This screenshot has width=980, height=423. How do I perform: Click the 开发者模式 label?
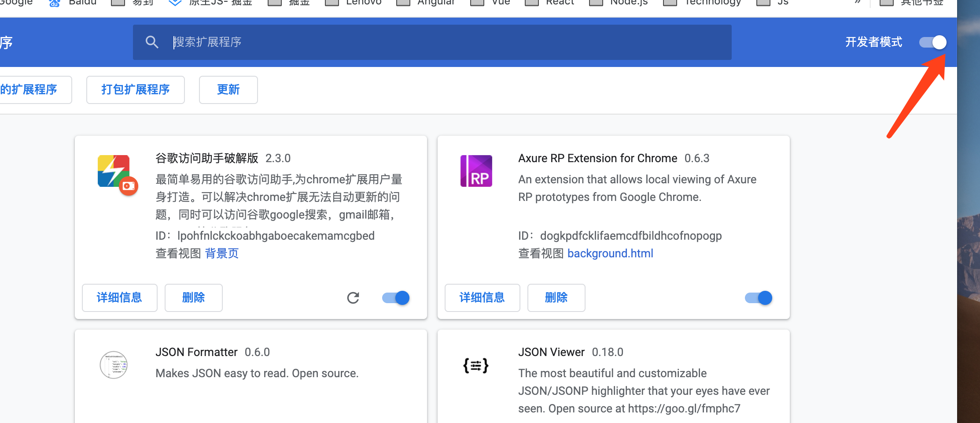[874, 42]
